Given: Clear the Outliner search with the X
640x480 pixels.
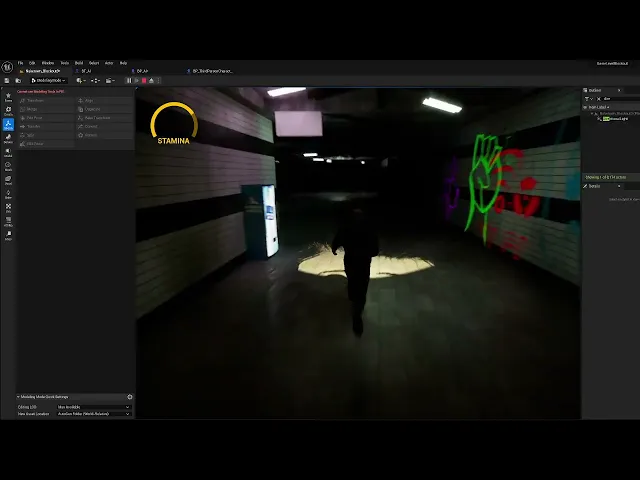Looking at the screenshot, I should click(x=598, y=99).
